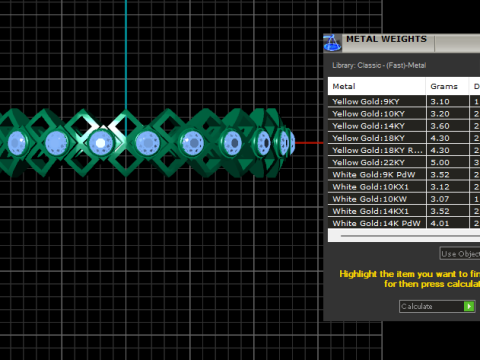Select the White Gold:9K PdW row
This screenshot has width=480, height=360.
[404, 174]
